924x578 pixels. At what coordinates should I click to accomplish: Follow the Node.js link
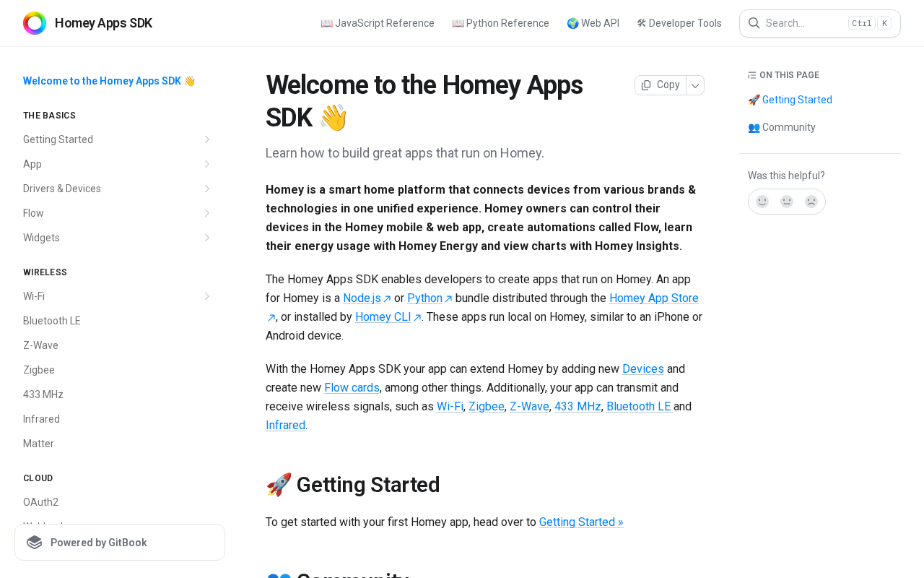[x=367, y=298]
